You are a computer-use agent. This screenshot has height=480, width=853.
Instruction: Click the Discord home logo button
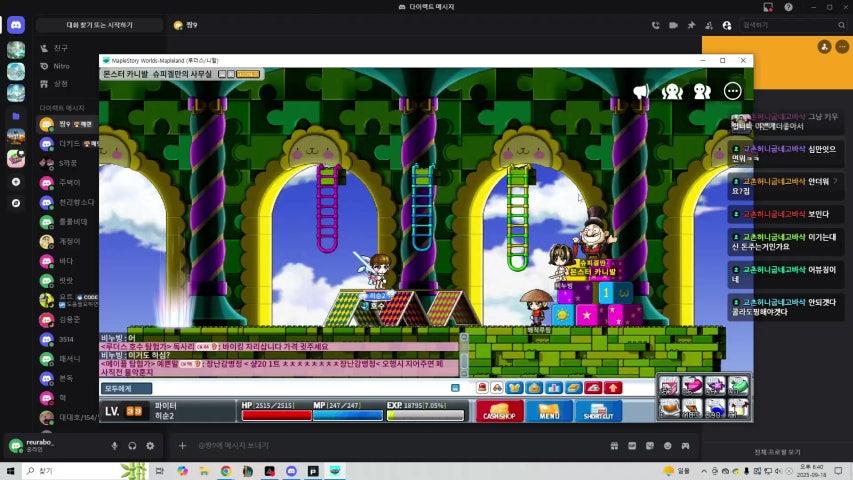tap(16, 25)
